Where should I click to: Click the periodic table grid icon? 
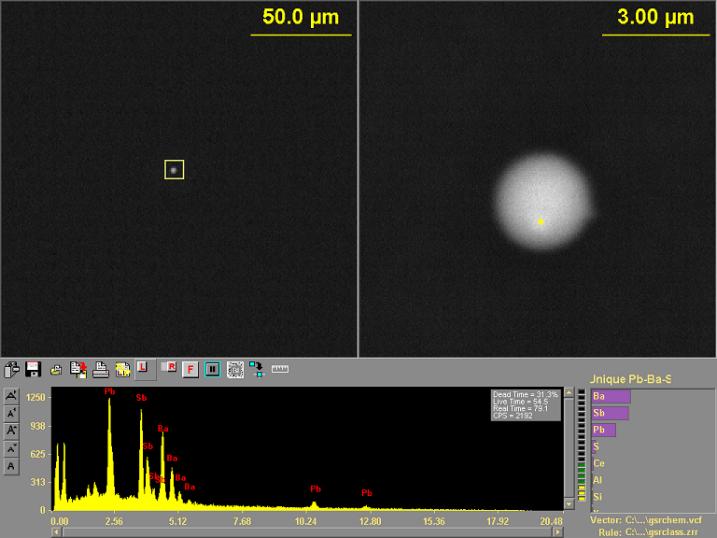[235, 369]
